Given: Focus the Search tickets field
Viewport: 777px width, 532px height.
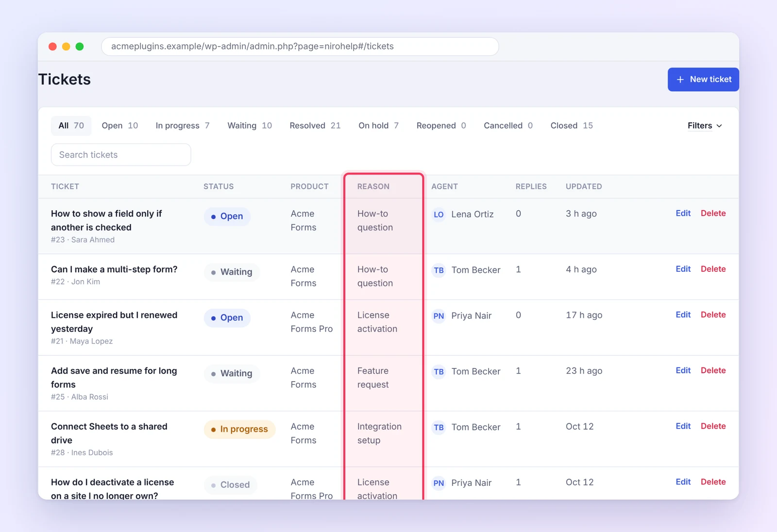Looking at the screenshot, I should 121,155.
